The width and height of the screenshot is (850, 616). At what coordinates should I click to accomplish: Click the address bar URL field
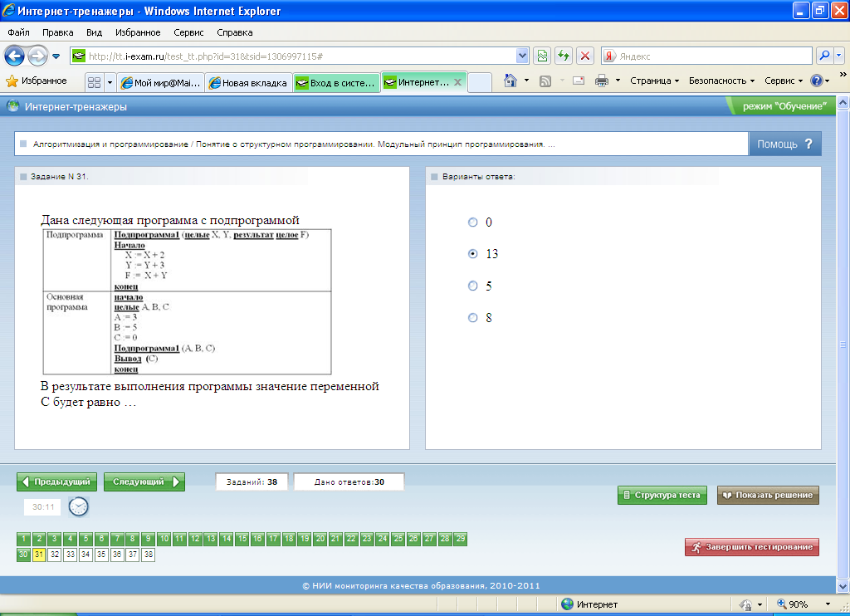click(x=293, y=56)
